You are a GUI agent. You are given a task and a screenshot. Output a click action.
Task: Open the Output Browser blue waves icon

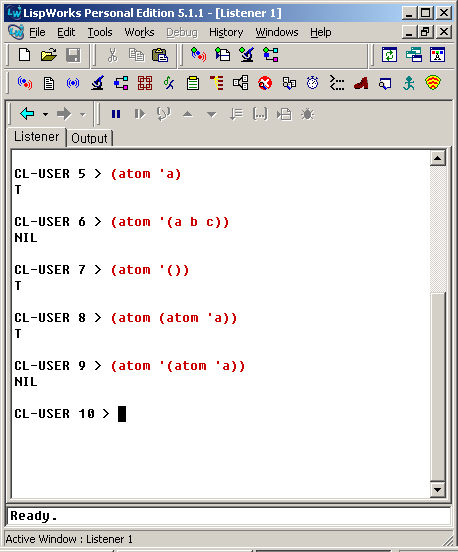tap(73, 83)
